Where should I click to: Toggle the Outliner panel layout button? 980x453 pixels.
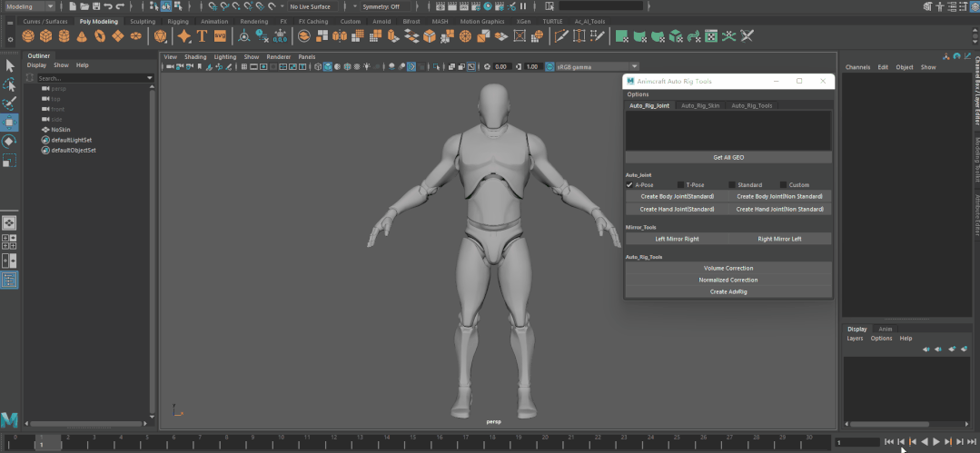pos(9,280)
